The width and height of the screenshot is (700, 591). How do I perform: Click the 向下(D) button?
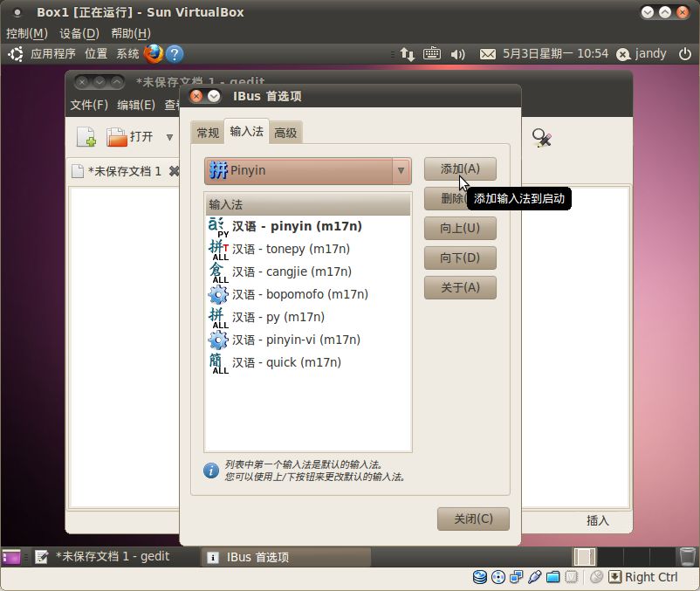point(460,258)
